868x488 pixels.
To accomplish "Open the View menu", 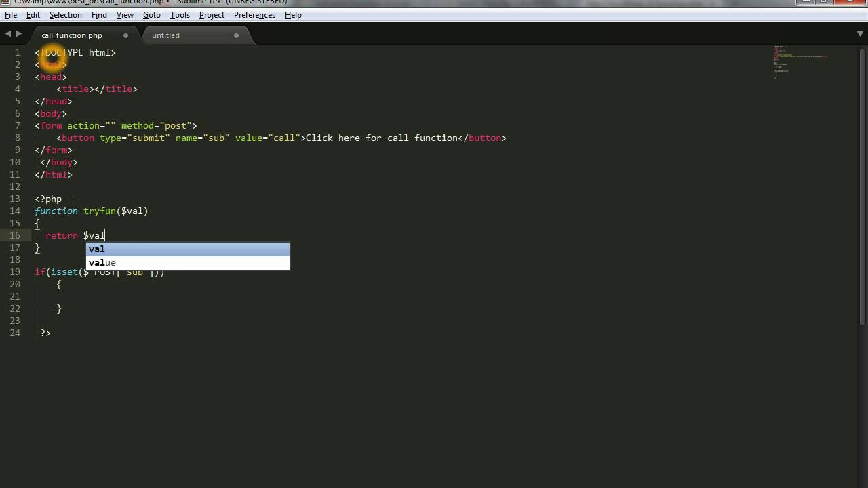I will pos(125,15).
